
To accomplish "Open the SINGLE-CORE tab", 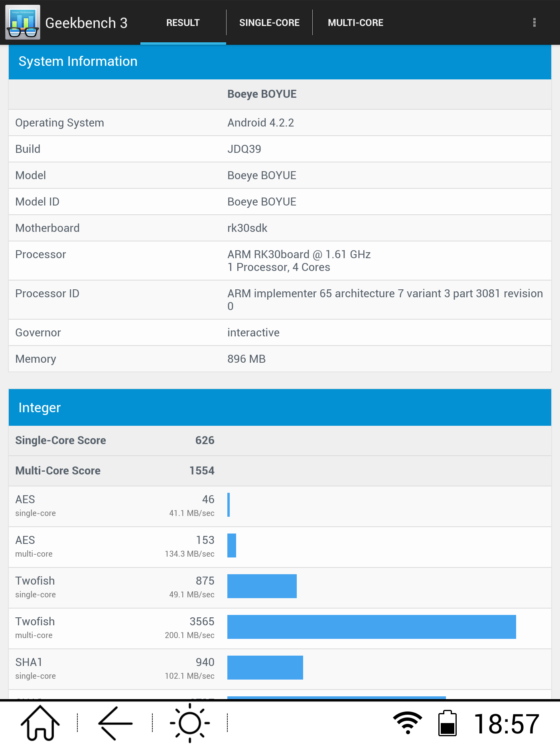I will (269, 23).
